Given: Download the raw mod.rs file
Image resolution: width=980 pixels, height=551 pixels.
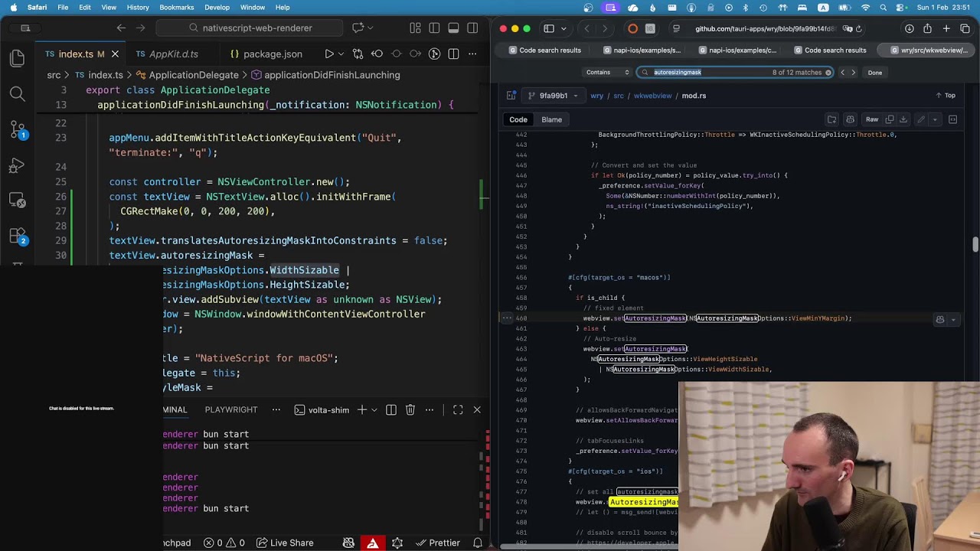Looking at the screenshot, I should coord(903,119).
